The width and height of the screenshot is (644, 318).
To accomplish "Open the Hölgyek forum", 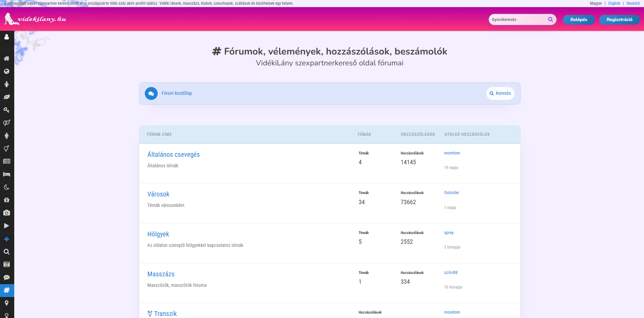I will click(x=158, y=234).
